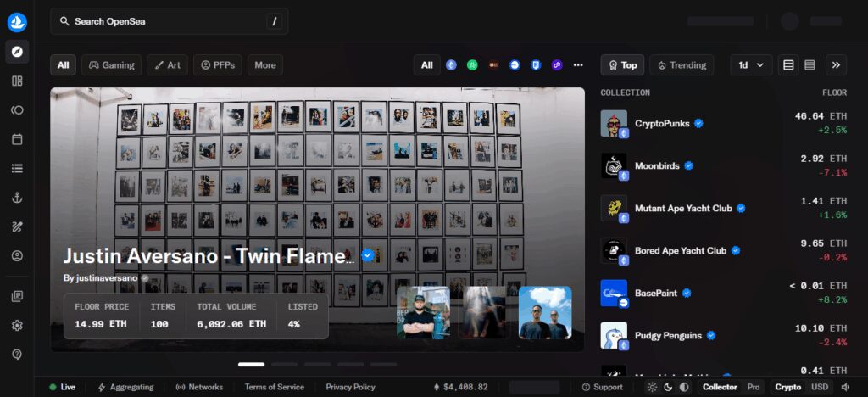Focus the Search OpenSea field

pyautogui.click(x=170, y=21)
